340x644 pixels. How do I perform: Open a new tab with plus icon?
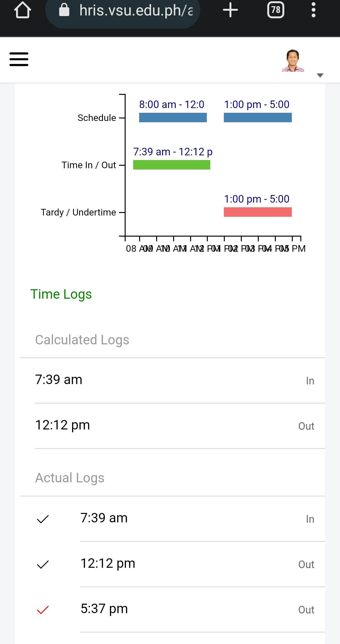coord(230,10)
